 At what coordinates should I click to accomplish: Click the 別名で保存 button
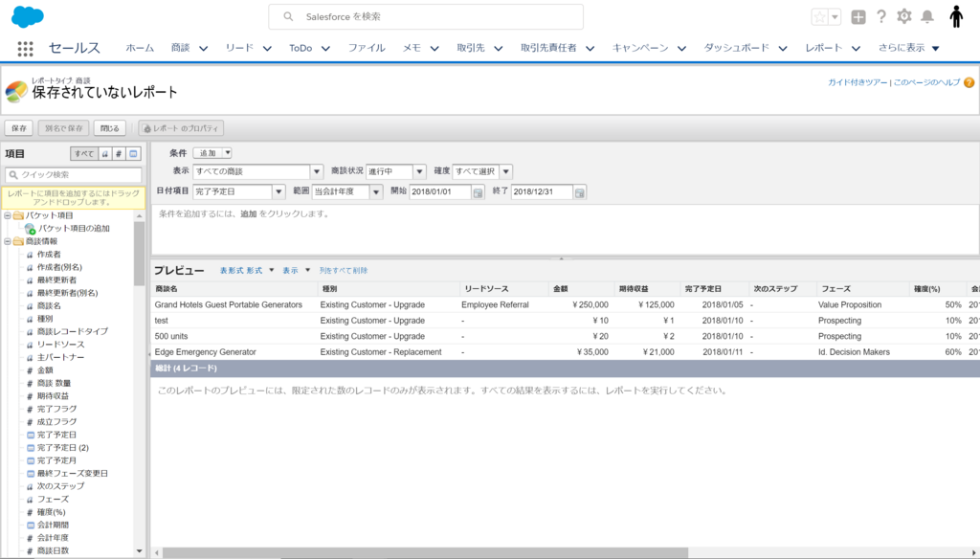64,128
